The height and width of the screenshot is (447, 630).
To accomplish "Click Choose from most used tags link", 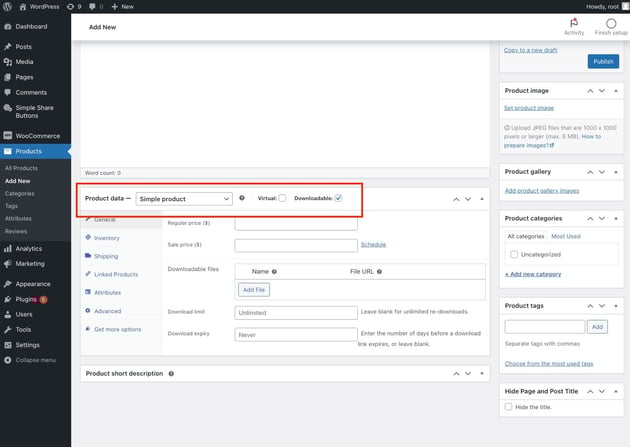I will (x=549, y=363).
